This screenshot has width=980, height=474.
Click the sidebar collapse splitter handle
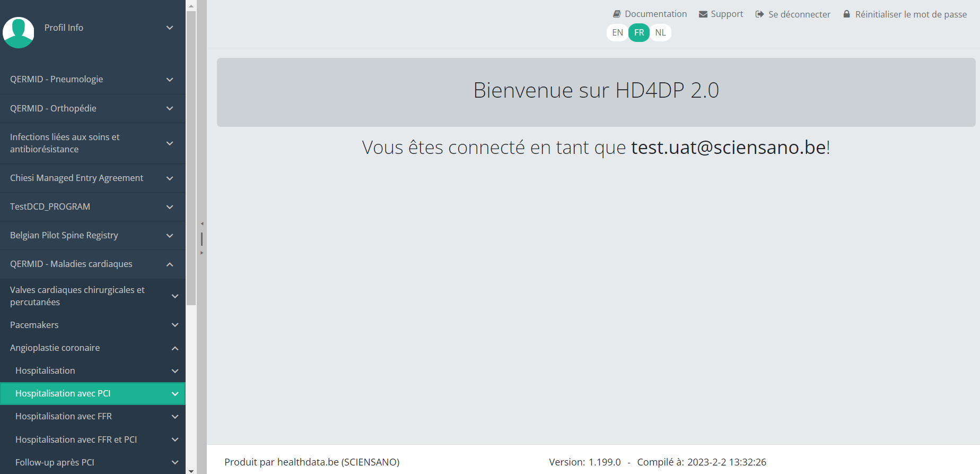[x=202, y=238]
